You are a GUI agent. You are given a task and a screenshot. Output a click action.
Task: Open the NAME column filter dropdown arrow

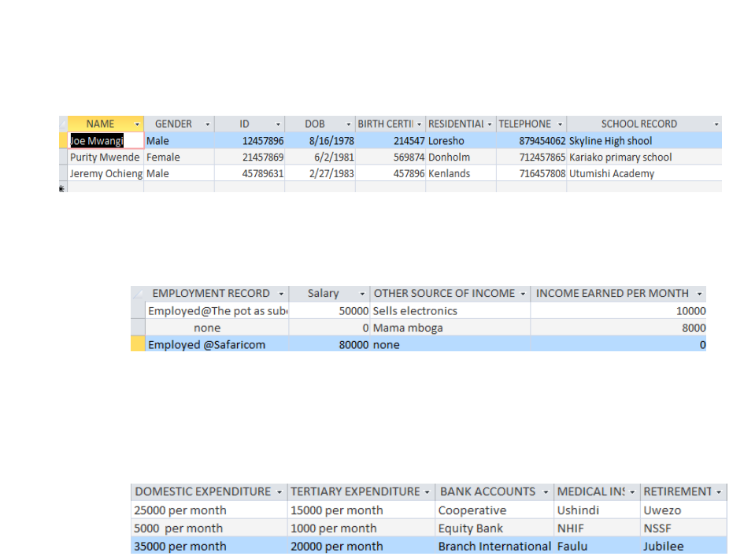click(x=137, y=124)
